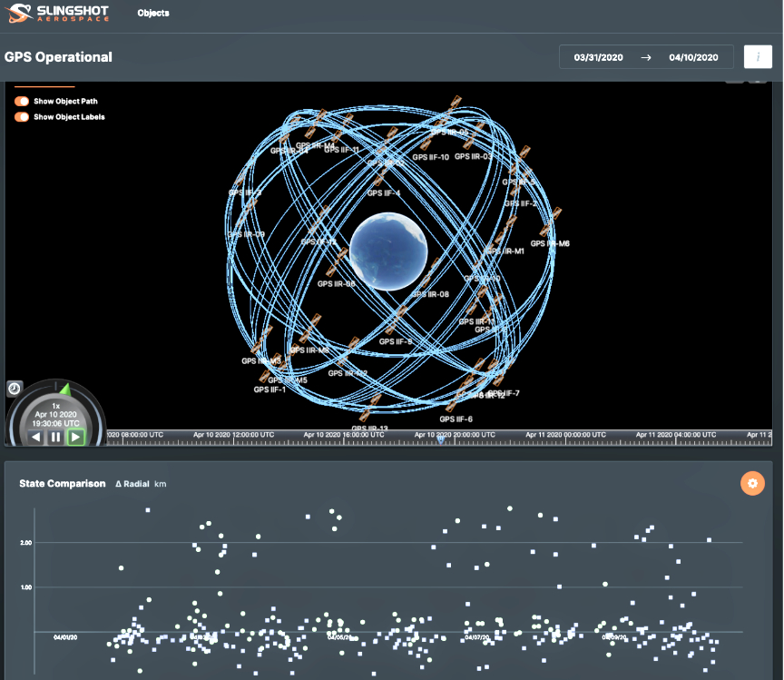Select the GPS IIR-M1 satellite label
Screen dimensions: 784x680
[505, 251]
